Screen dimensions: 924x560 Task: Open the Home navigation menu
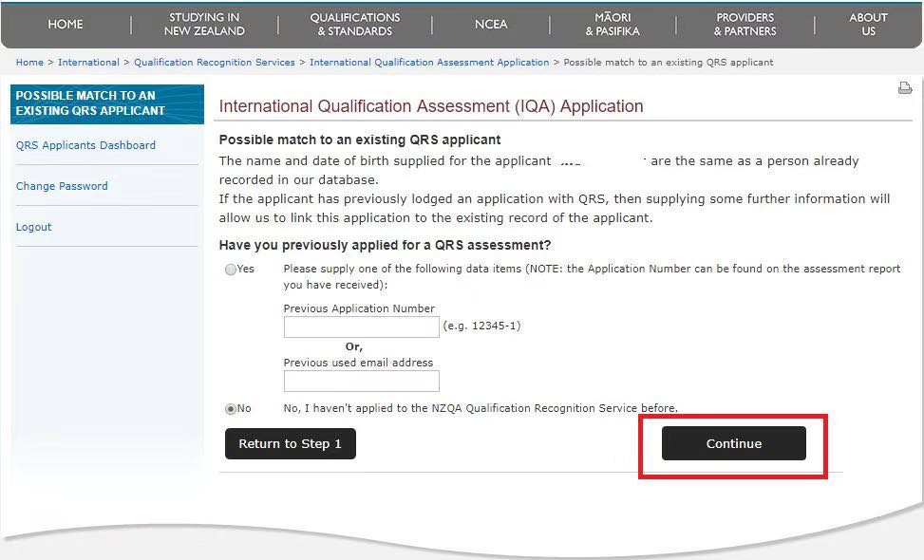click(66, 24)
